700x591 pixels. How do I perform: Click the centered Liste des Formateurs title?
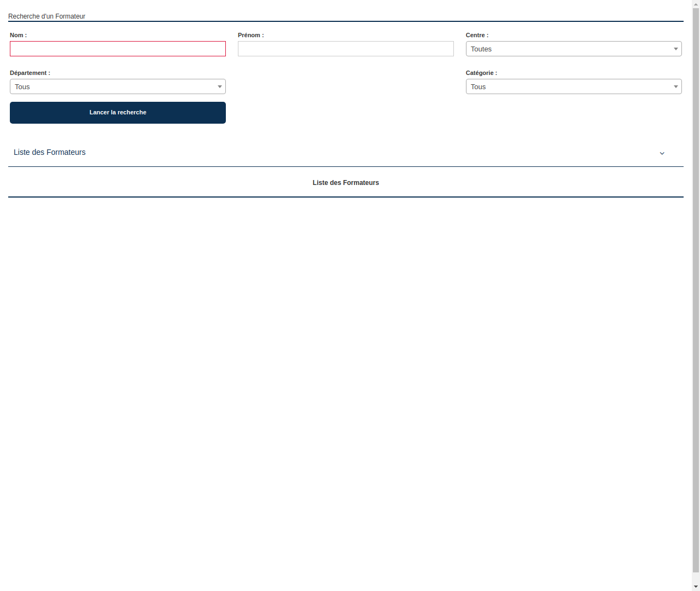[346, 182]
